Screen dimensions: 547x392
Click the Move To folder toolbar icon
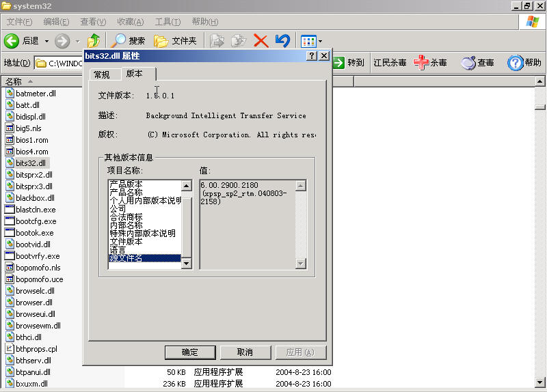click(217, 41)
